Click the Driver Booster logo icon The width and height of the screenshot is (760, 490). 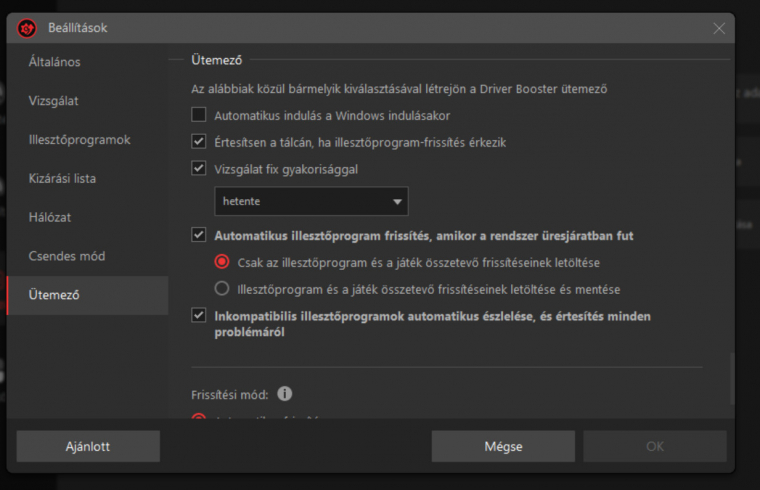pos(27,28)
